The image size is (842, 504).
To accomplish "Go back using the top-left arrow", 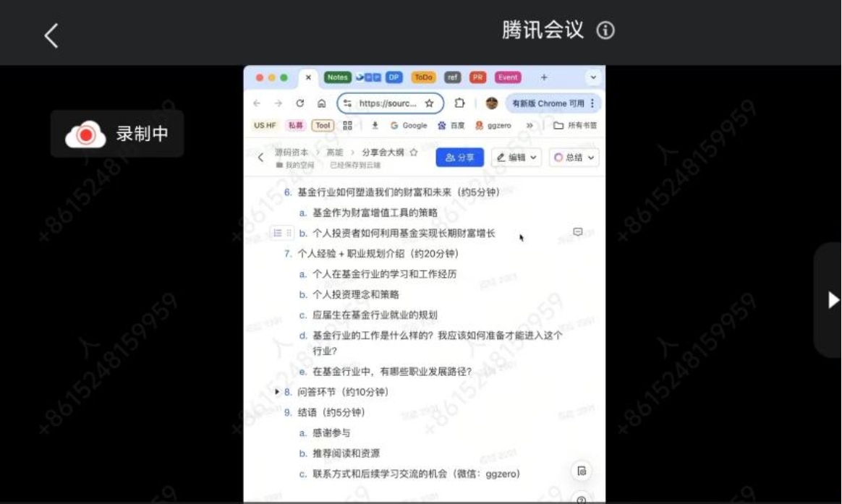I will pos(51,35).
